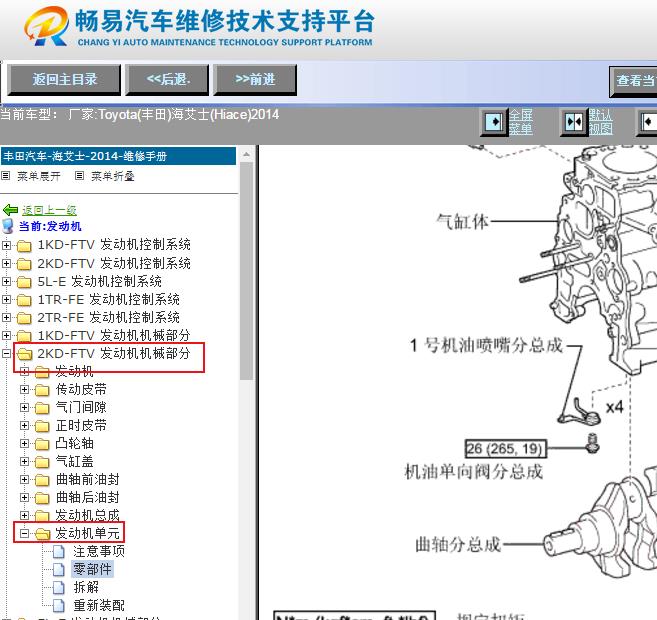Select the 2KD-FTV 发动机控制系统 tree label
The image size is (657, 620).
(x=114, y=263)
